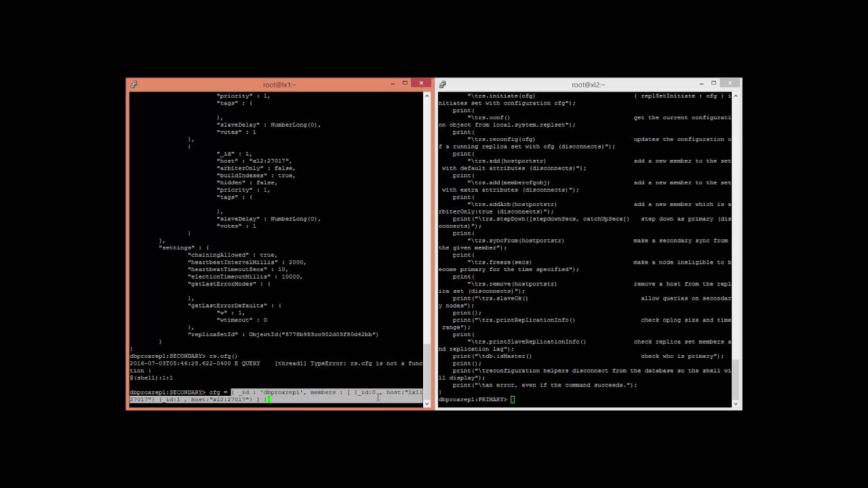Click the rs.add(membercfgobj) help line
868x488 pixels.
(x=585, y=186)
